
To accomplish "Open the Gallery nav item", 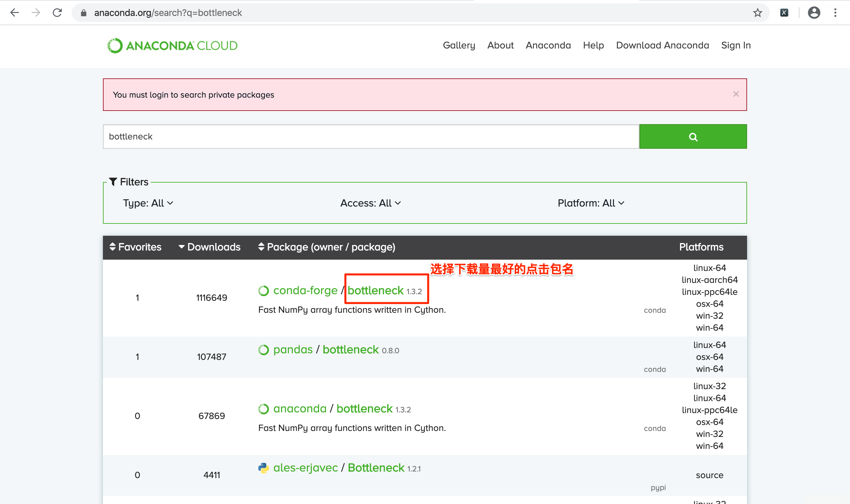I will (459, 45).
